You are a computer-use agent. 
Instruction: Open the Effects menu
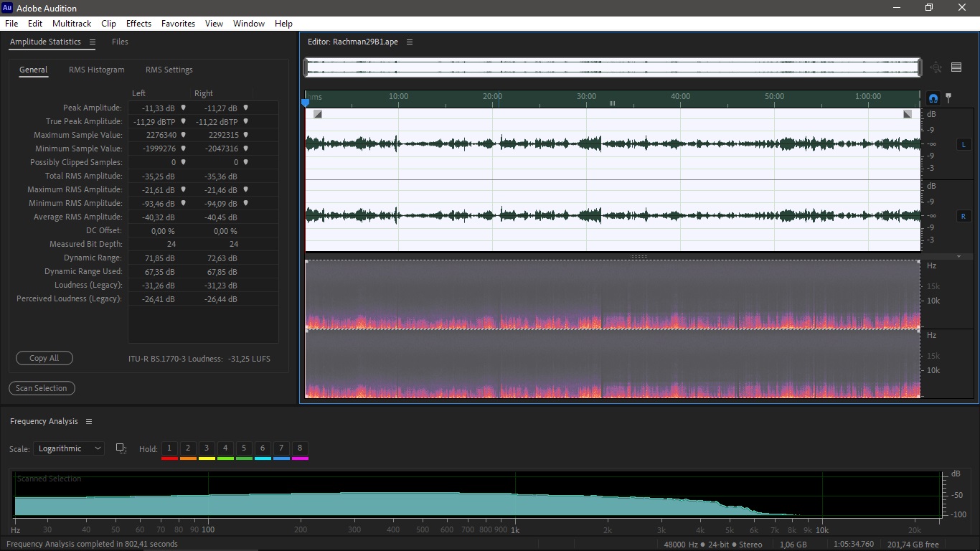[x=138, y=24]
